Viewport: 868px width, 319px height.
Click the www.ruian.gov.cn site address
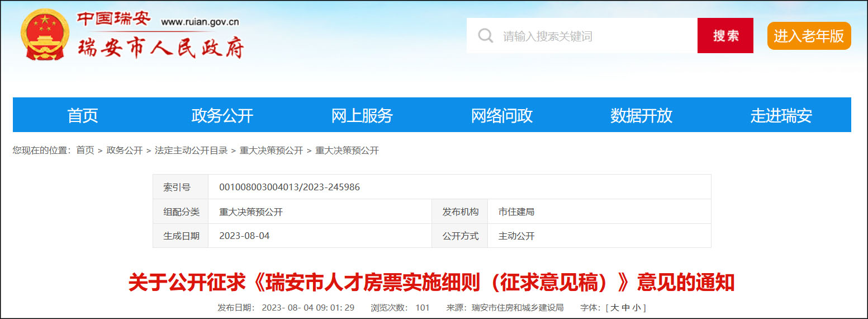(200, 22)
